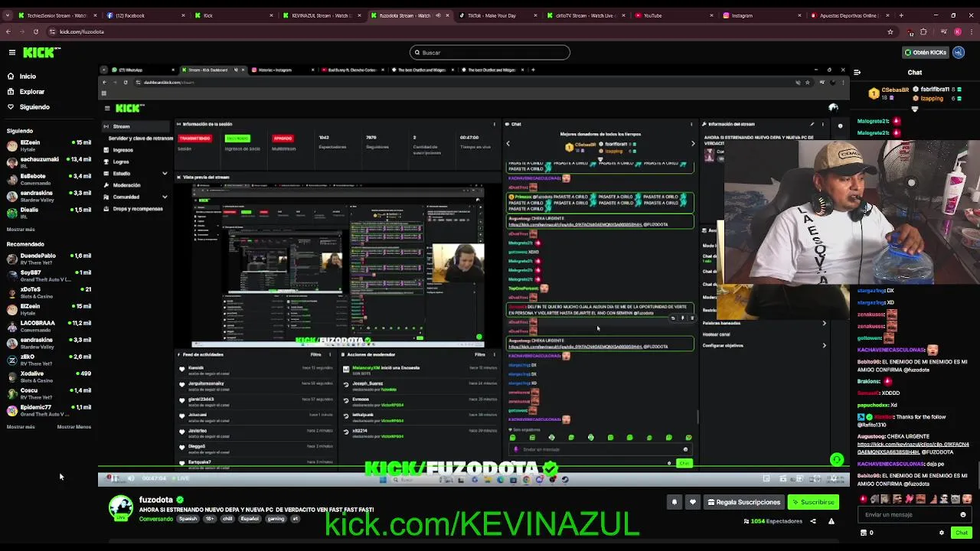The width and height of the screenshot is (980, 551).
Task: Open LACOBRAAA recommended channel
Action: [x=47, y=326]
